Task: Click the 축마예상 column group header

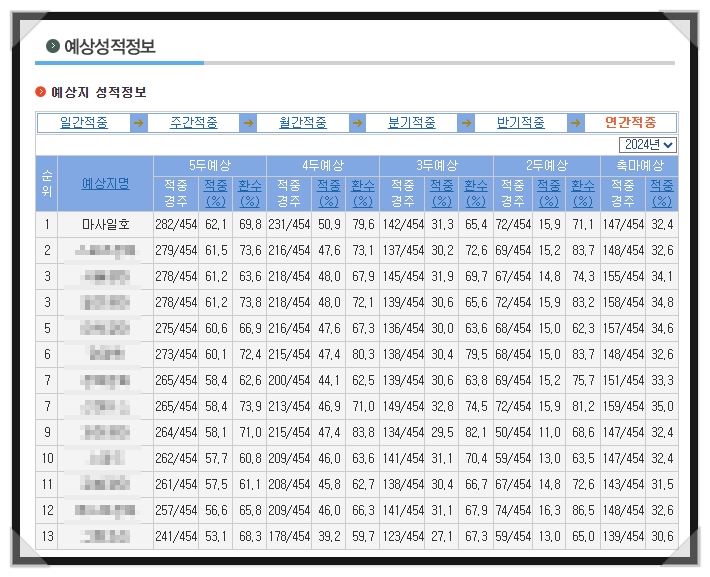Action: [x=639, y=166]
